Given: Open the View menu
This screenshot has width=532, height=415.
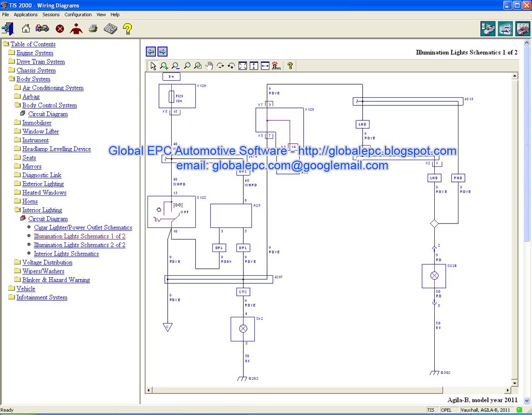Looking at the screenshot, I should pyautogui.click(x=101, y=15).
